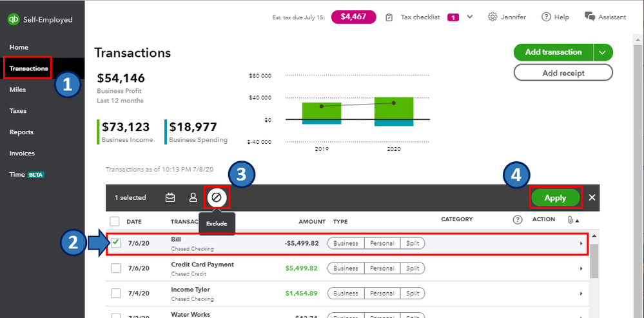Click the $4,467 estimated tax pill
The width and height of the screenshot is (644, 318).
[x=353, y=17]
